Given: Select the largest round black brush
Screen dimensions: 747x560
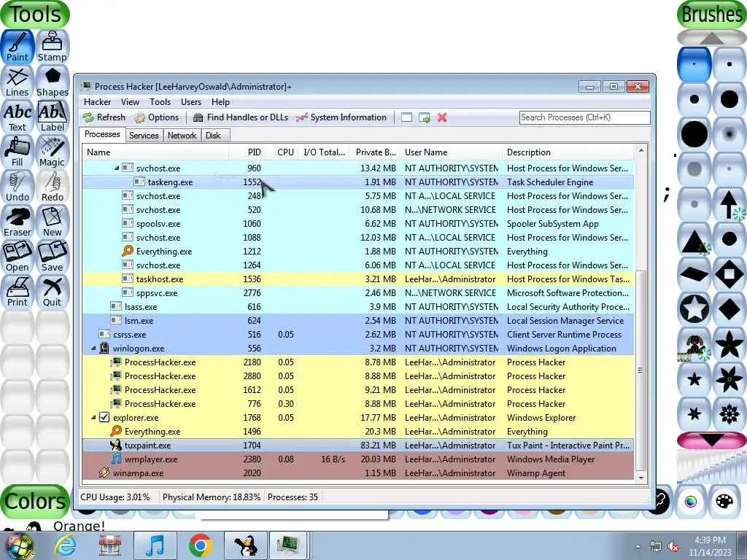Looking at the screenshot, I should click(694, 134).
